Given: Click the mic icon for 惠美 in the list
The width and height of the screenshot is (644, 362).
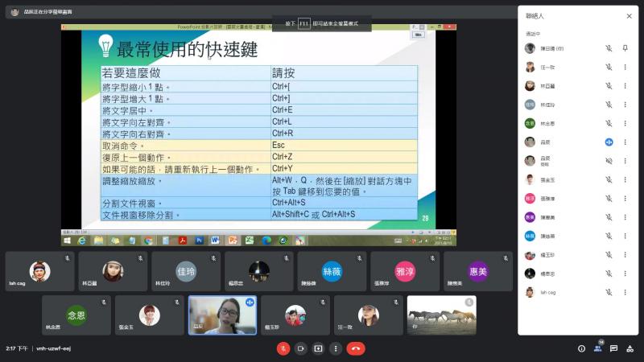Looking at the screenshot, I should click(x=609, y=217).
